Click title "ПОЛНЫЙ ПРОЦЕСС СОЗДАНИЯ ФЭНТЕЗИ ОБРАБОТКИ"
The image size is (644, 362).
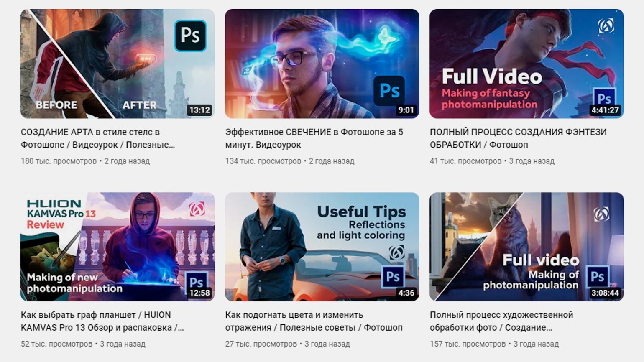518,138
